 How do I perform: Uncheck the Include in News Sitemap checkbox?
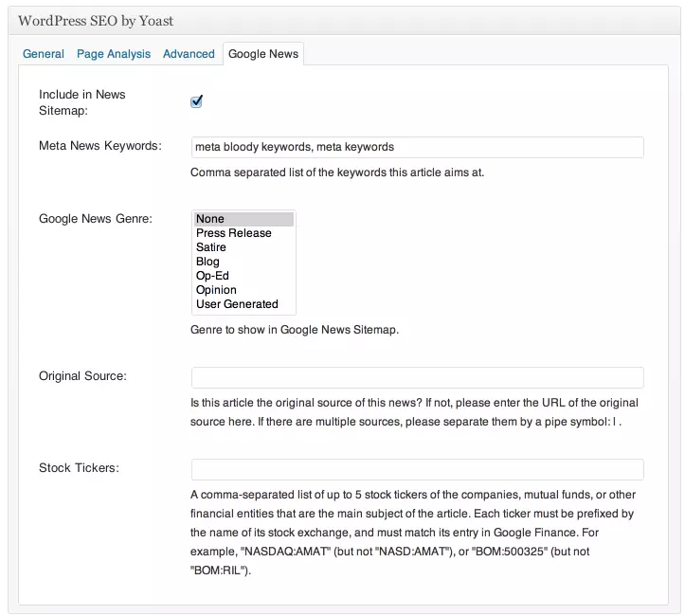pyautogui.click(x=197, y=101)
